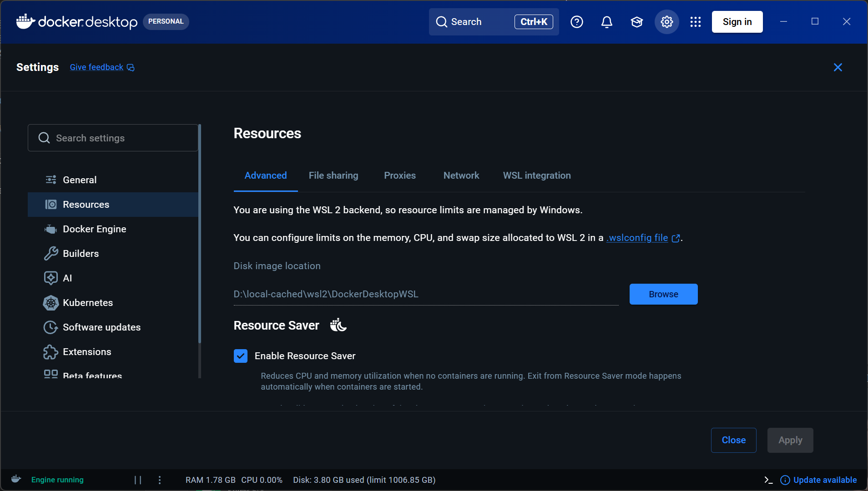Screen dimensions: 868x491
Task: Switch to the WSL integration tab
Action: pos(537,175)
